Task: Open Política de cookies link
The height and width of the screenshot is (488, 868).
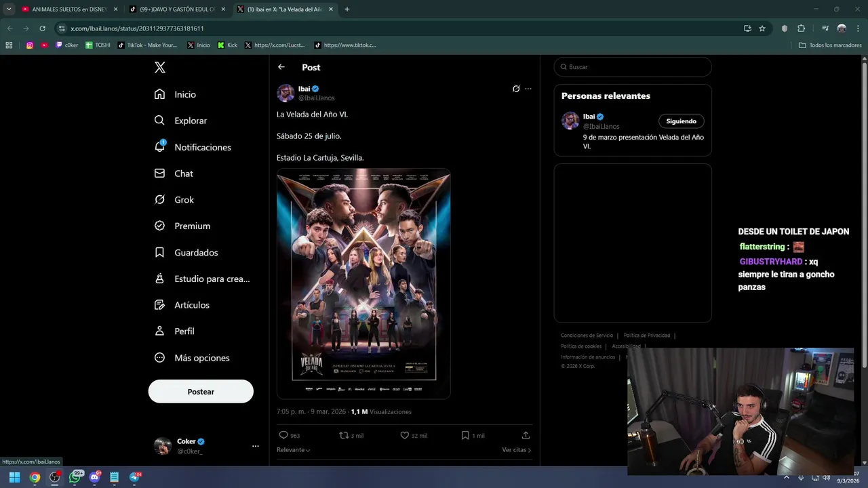Action: click(581, 346)
